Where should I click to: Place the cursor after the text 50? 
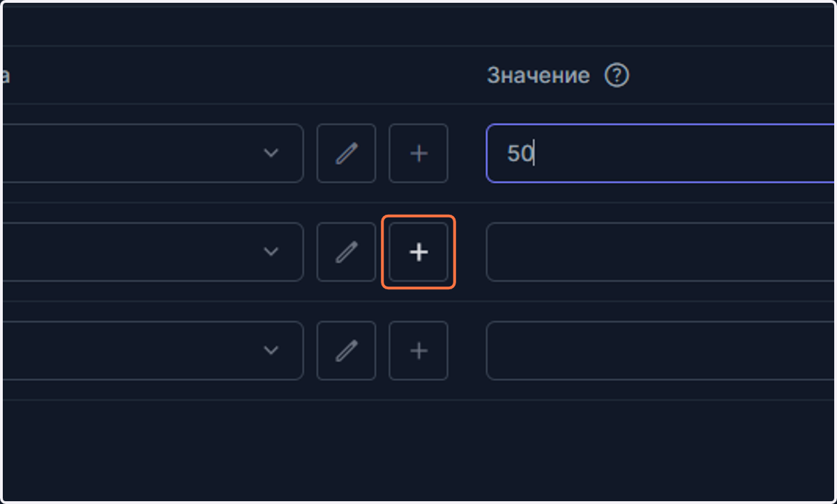pos(534,153)
